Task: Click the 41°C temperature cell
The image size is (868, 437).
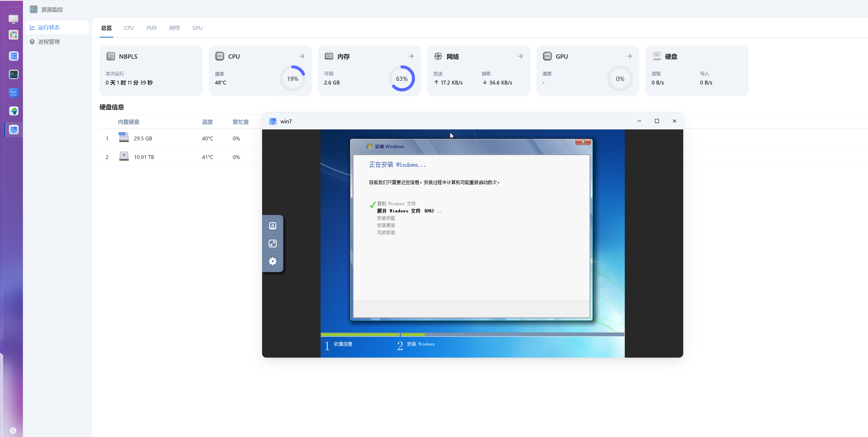Action: 207,157
